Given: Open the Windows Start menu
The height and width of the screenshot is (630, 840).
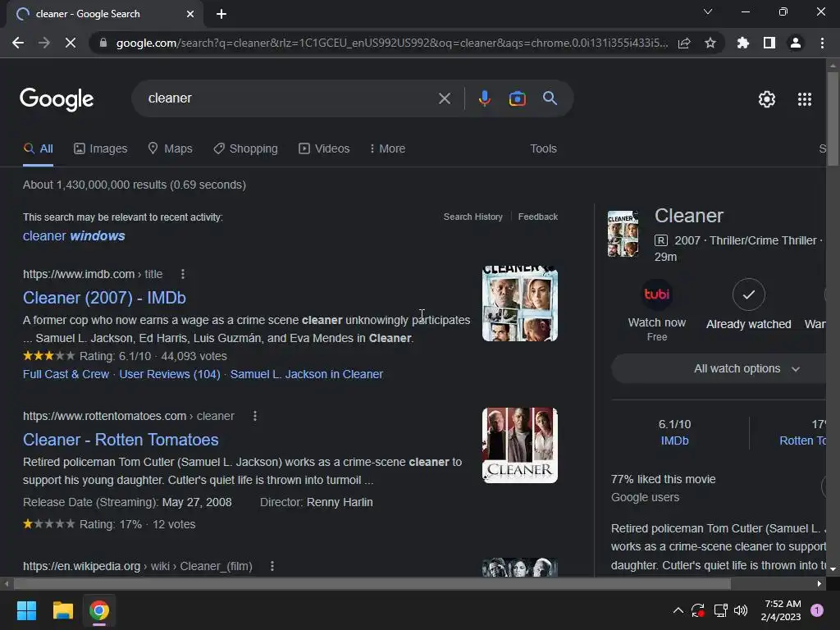Looking at the screenshot, I should coord(26,610).
